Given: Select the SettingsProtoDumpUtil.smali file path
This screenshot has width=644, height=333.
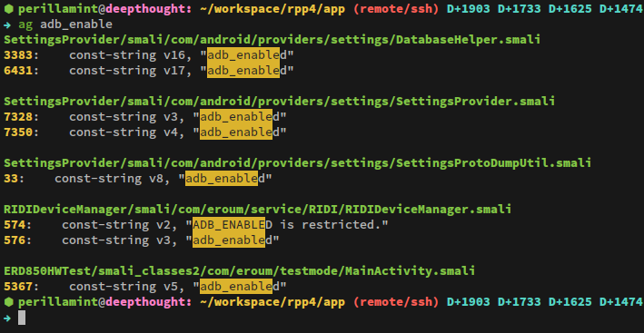Looking at the screenshot, I should [x=297, y=162].
